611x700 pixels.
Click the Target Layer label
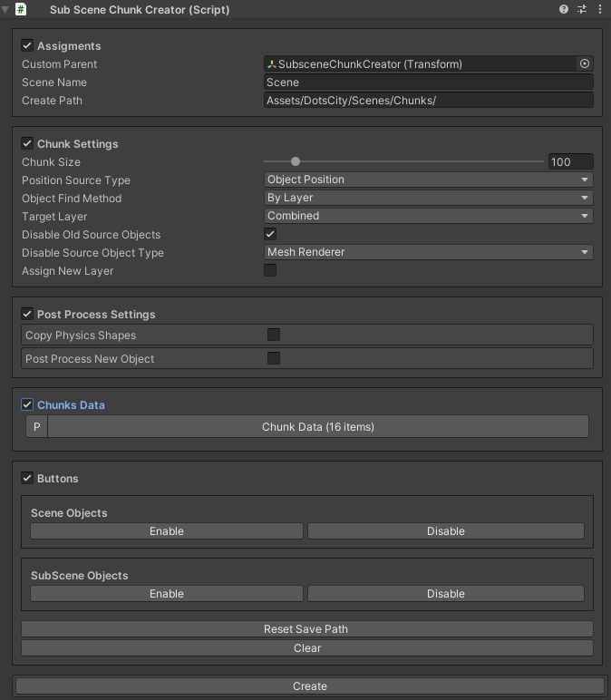(x=54, y=217)
